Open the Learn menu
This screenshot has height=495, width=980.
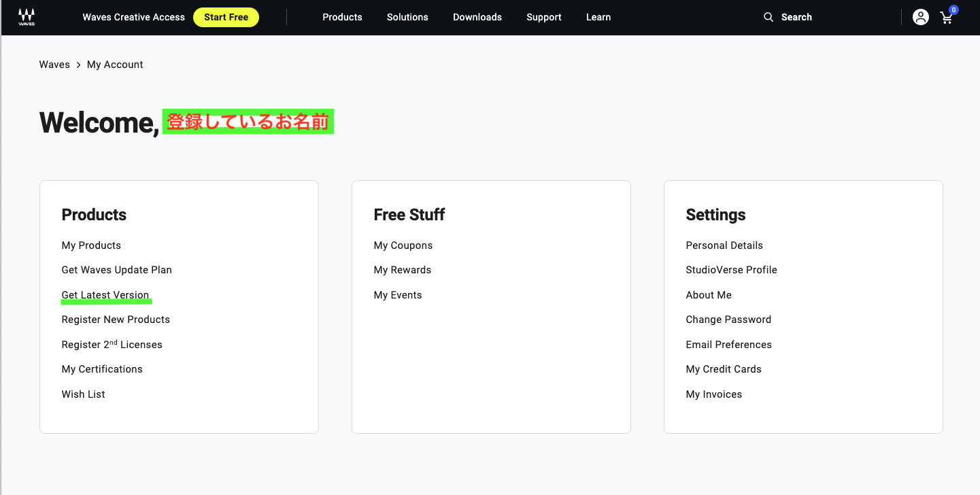(598, 17)
